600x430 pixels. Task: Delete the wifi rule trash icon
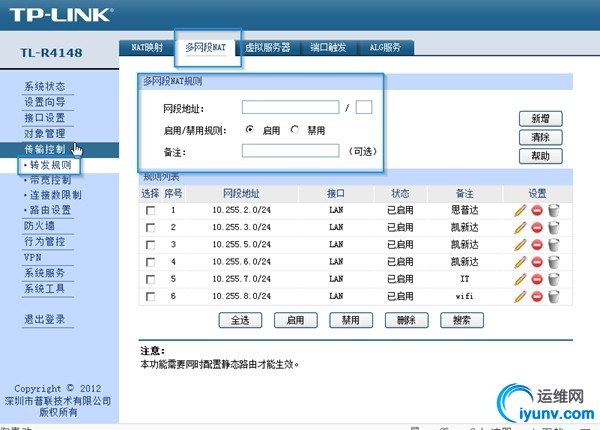(554, 296)
